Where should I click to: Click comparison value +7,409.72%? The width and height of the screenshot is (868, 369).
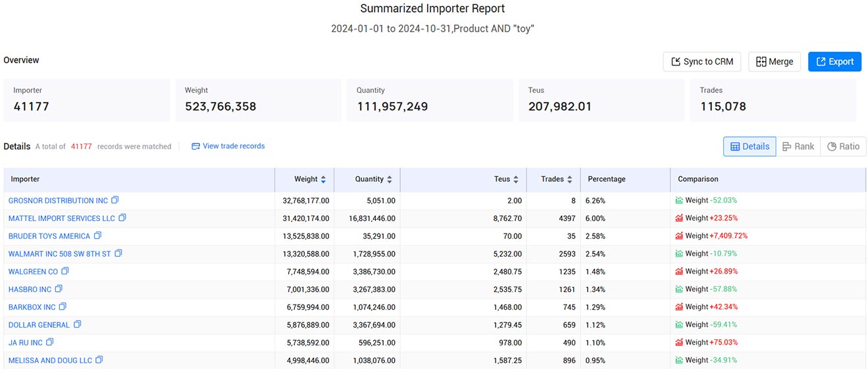click(728, 236)
